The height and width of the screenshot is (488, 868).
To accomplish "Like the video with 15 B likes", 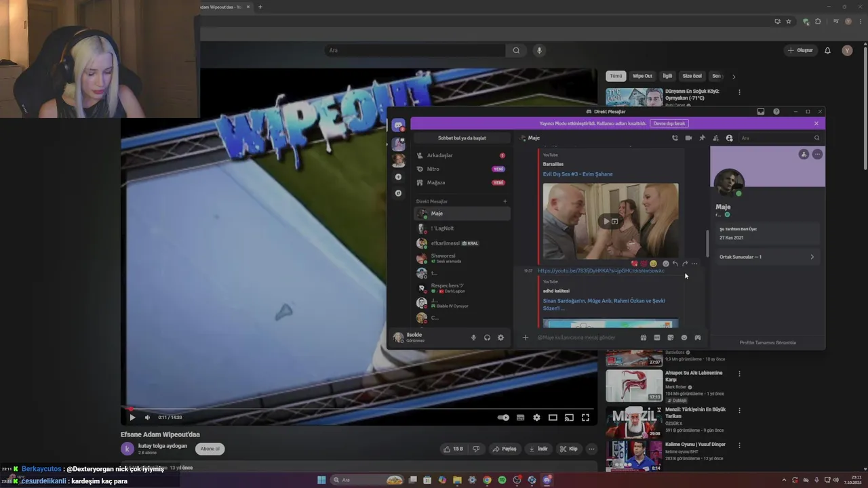I will [454, 449].
